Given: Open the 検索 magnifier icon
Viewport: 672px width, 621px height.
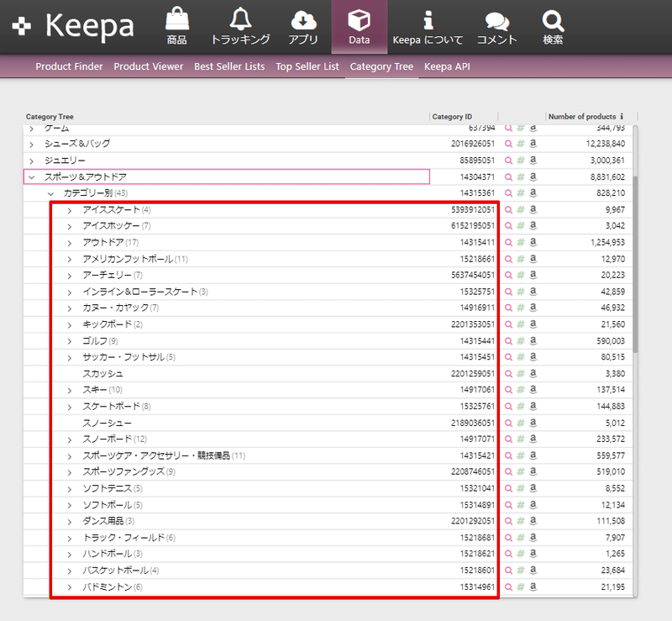Looking at the screenshot, I should pyautogui.click(x=553, y=26).
